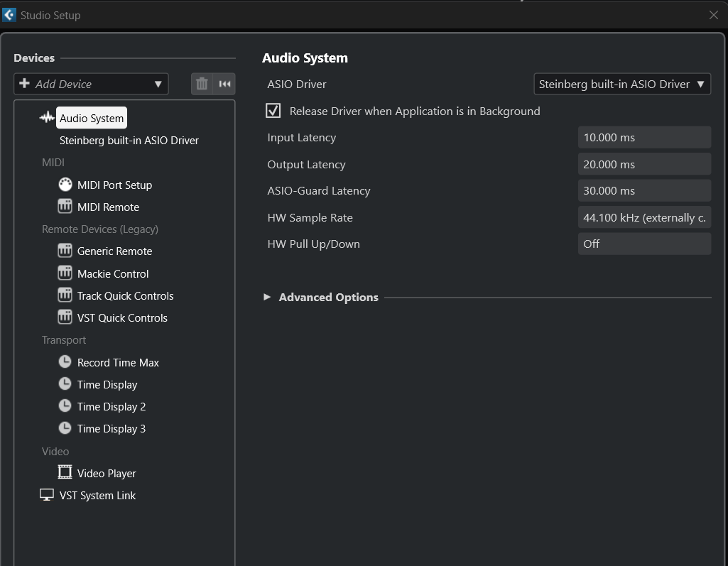
Task: Click the HW Pull Up/Down value field
Action: (x=644, y=244)
